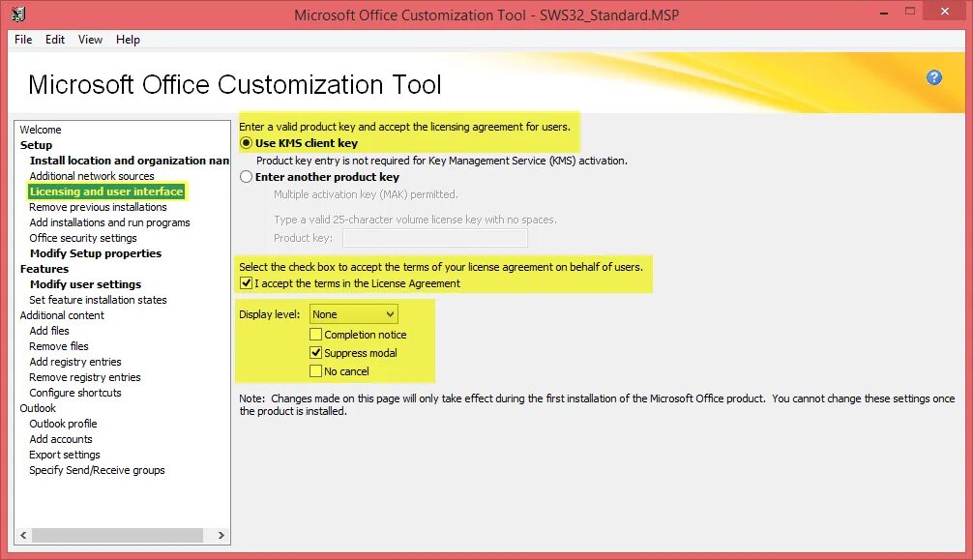
Task: Enable the Completion notice checkbox
Action: [316, 335]
